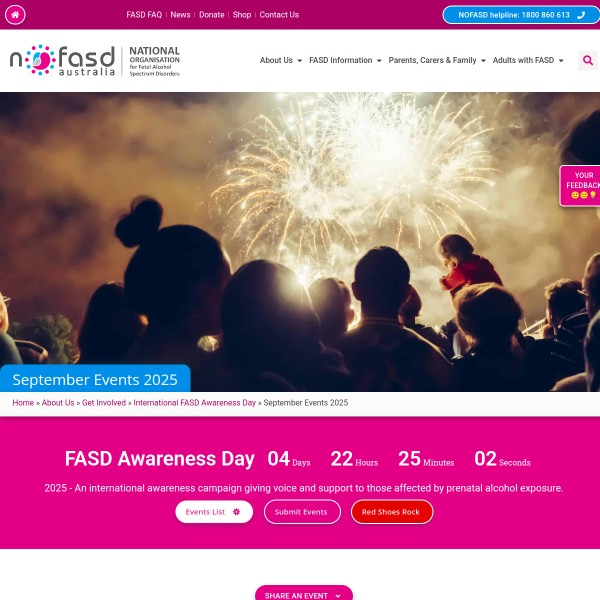
Task: Open the search magnifier icon
Action: pyautogui.click(x=588, y=60)
